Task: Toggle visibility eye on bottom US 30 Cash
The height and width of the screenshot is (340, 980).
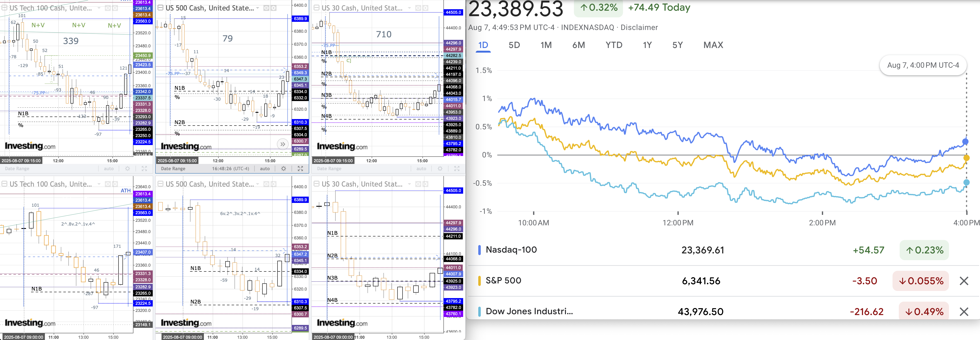Action: pyautogui.click(x=418, y=184)
